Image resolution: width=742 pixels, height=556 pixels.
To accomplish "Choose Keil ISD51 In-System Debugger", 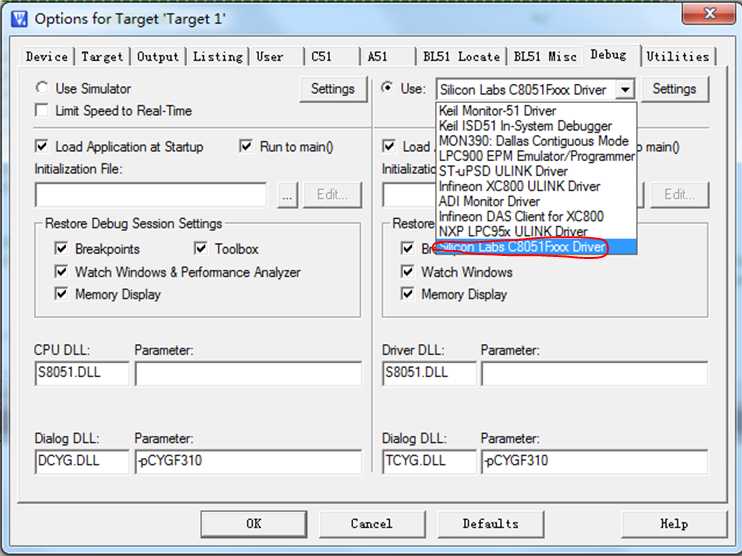I will [x=536, y=126].
